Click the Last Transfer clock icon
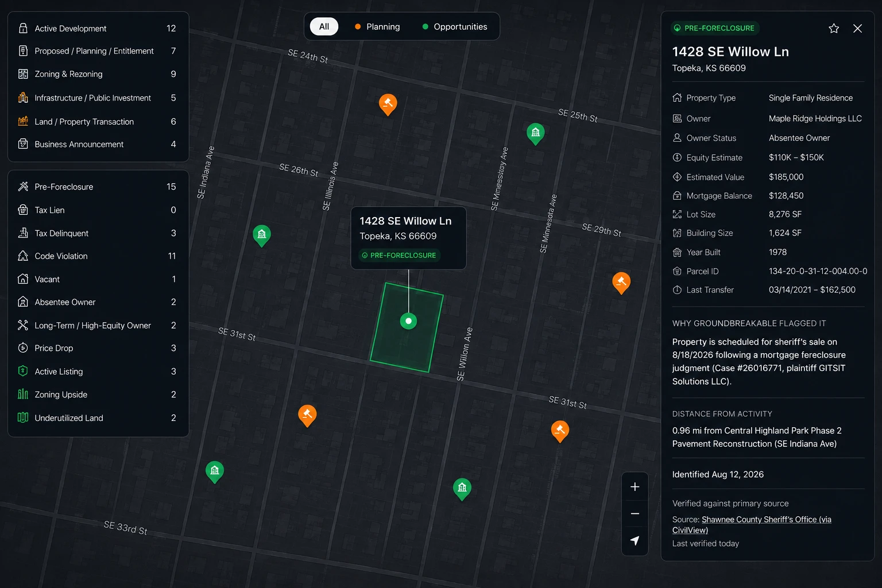The image size is (882, 588). (x=677, y=290)
